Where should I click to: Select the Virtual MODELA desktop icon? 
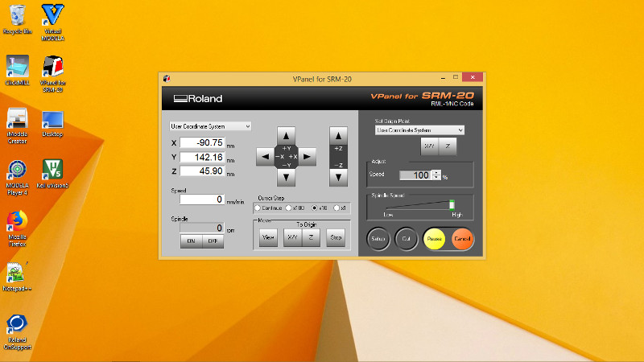52,23
